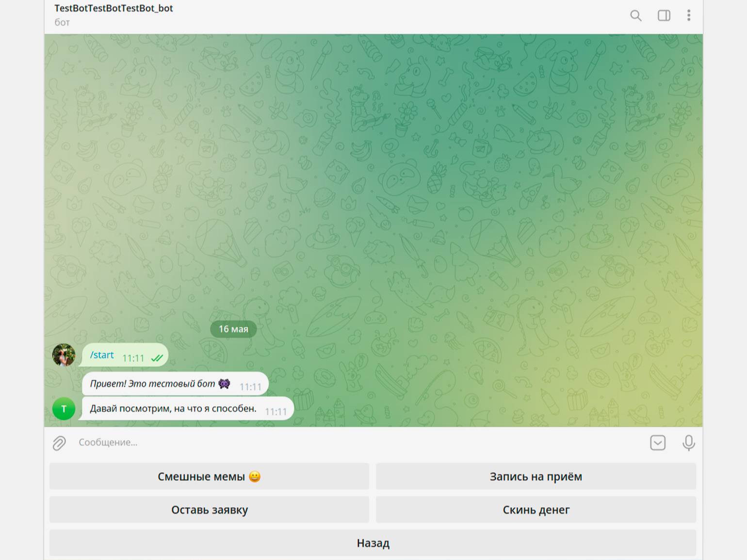The image size is (747, 560).
Task: Click the 16 мая date badge
Action: pyautogui.click(x=233, y=329)
